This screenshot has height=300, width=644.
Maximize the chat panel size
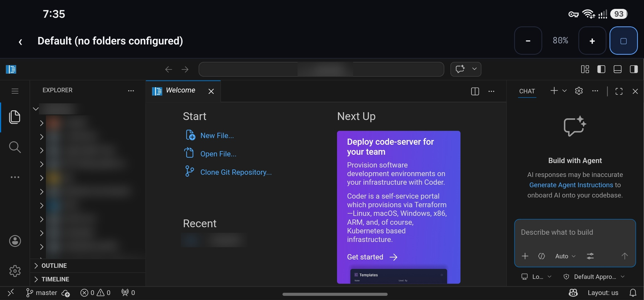(619, 91)
